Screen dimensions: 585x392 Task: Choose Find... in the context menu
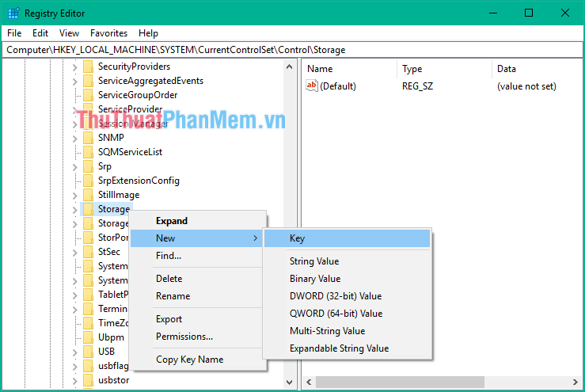coord(198,256)
